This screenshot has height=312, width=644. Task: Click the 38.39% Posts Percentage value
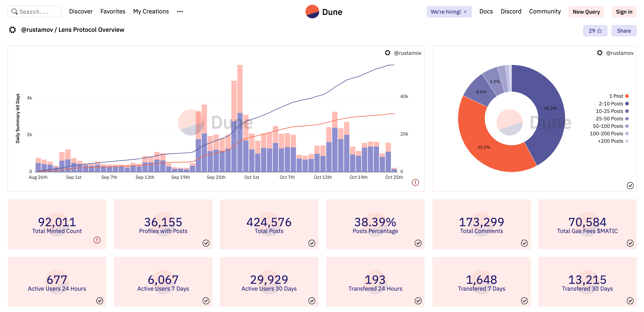point(375,222)
